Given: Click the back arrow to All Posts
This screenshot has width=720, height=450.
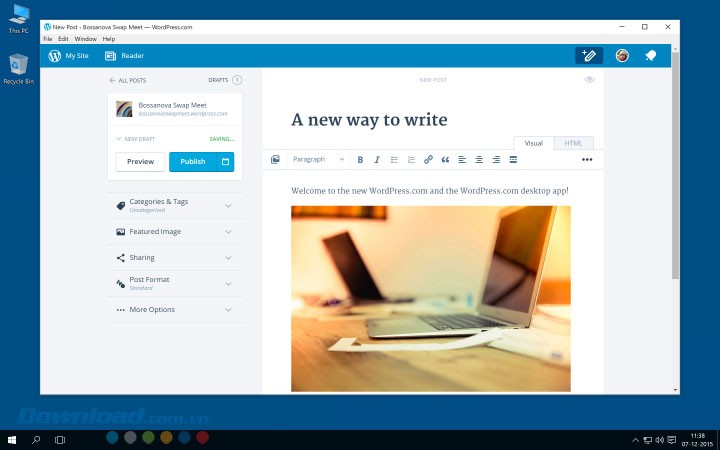Looking at the screenshot, I should pyautogui.click(x=112, y=80).
